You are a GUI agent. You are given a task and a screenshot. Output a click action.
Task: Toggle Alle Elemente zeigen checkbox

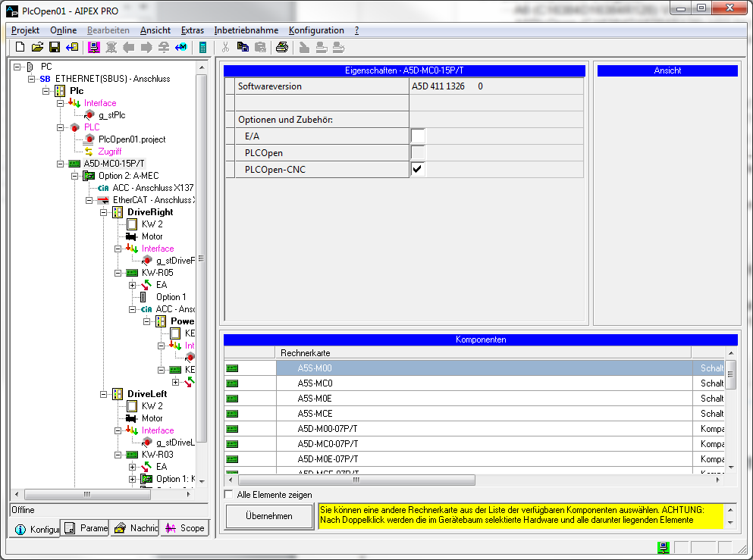tap(229, 494)
